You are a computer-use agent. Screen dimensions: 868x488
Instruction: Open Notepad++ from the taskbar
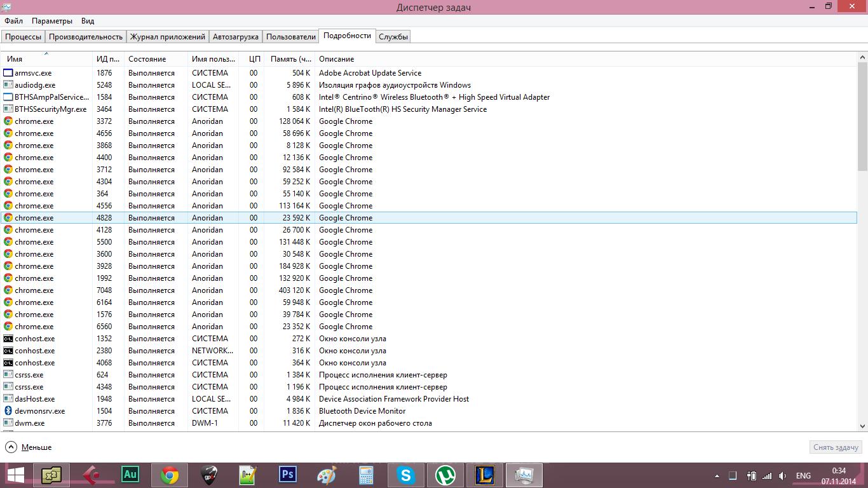247,475
